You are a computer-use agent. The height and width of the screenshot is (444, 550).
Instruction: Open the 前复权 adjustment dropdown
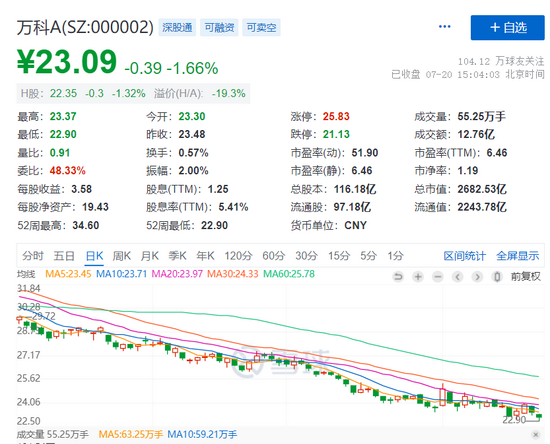click(526, 277)
